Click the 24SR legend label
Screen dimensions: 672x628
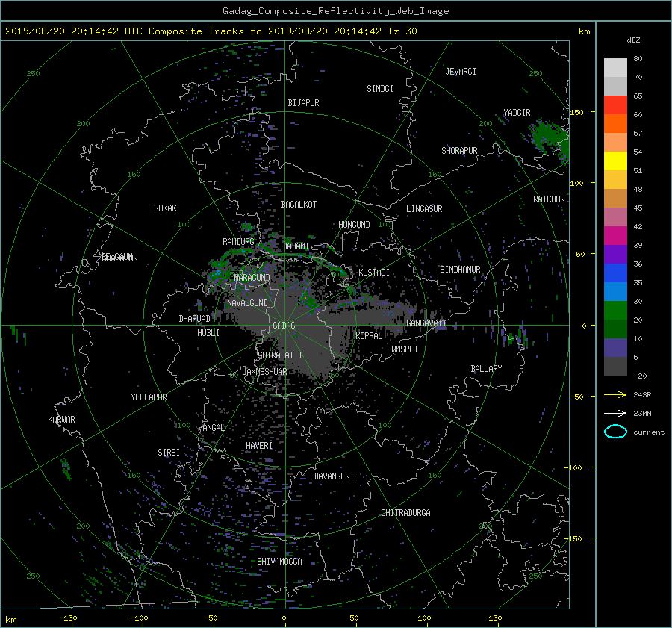point(642,394)
